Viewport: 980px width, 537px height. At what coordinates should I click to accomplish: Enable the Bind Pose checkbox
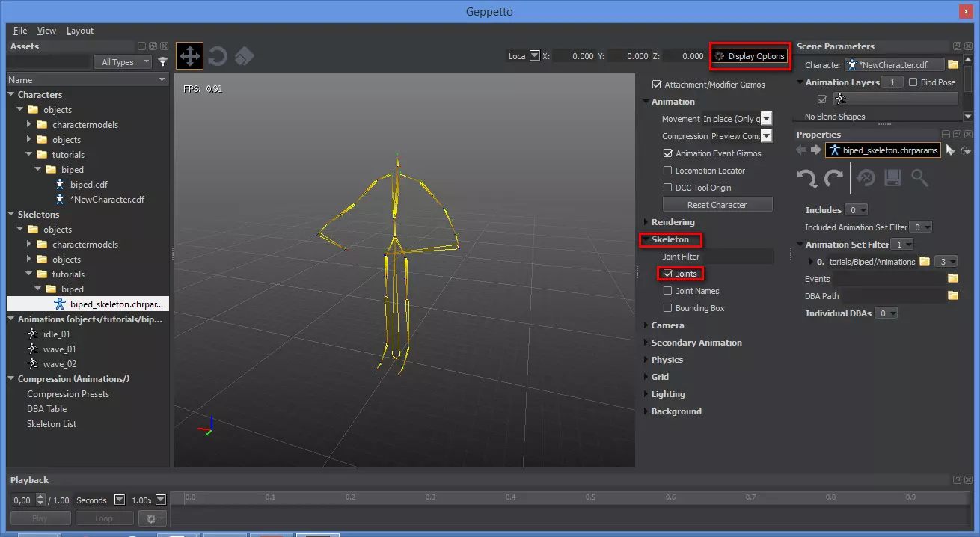(x=913, y=82)
